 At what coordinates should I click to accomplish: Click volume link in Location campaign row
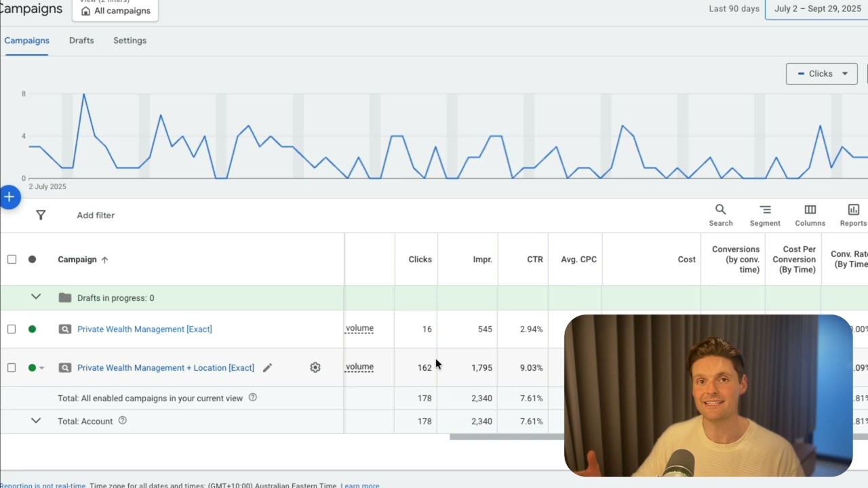[359, 367]
